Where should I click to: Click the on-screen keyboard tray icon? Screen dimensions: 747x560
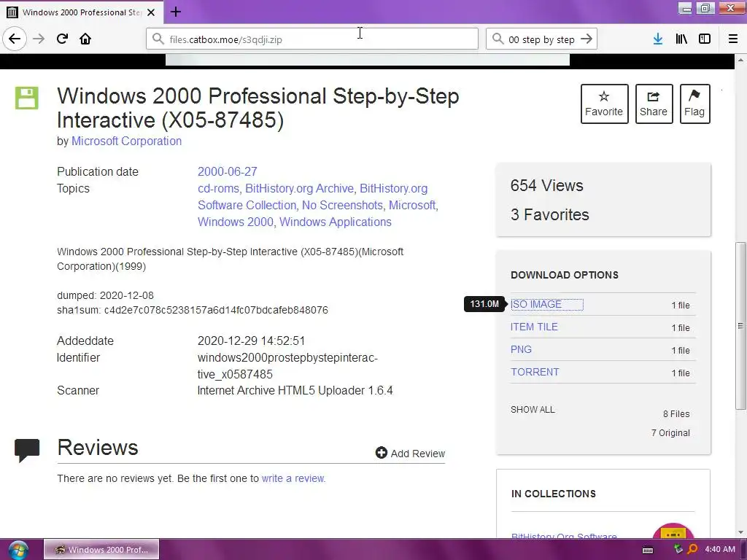coord(648,550)
